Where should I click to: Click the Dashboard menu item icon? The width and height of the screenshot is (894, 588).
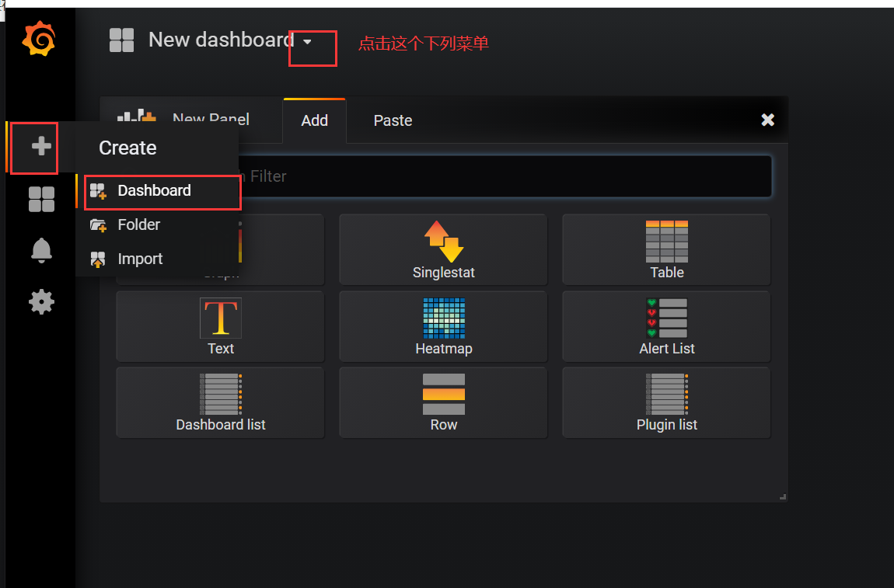(98, 191)
